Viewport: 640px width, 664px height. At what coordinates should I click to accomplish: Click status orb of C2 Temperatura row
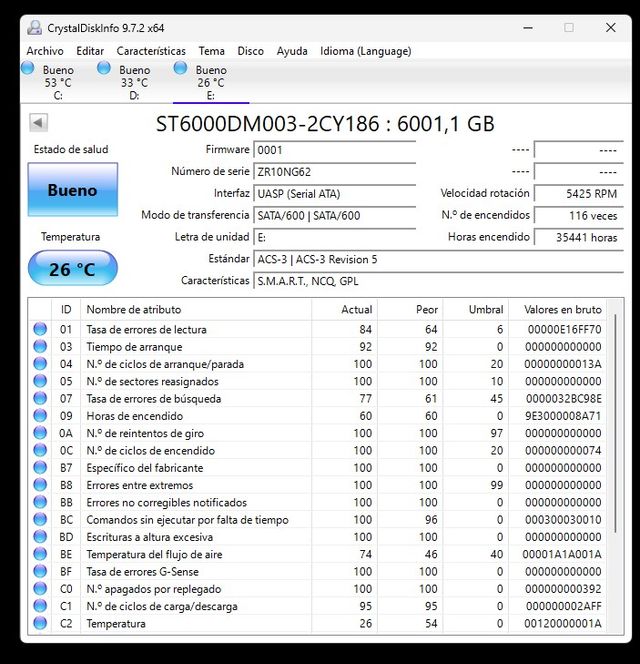[x=40, y=623]
